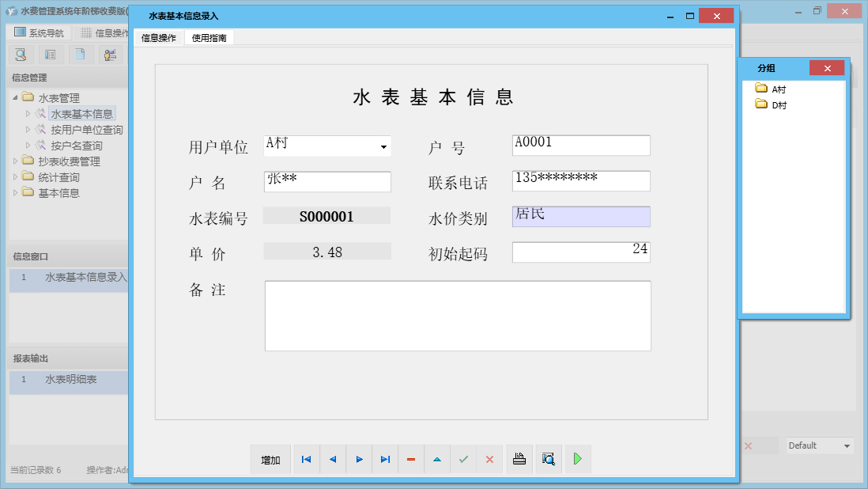Screen dimensions: 868x489
Task: Delete the current record
Action: [411, 459]
